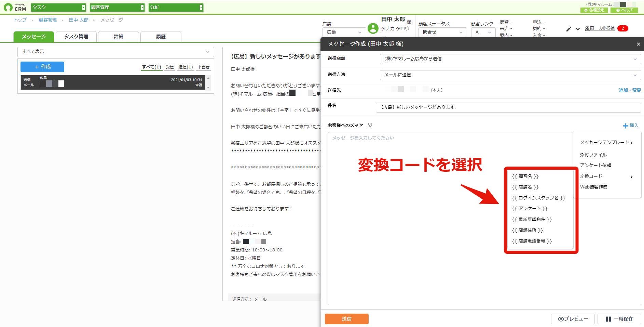Click the green customer avatar icon
The image size is (644, 327).
tap(373, 28)
